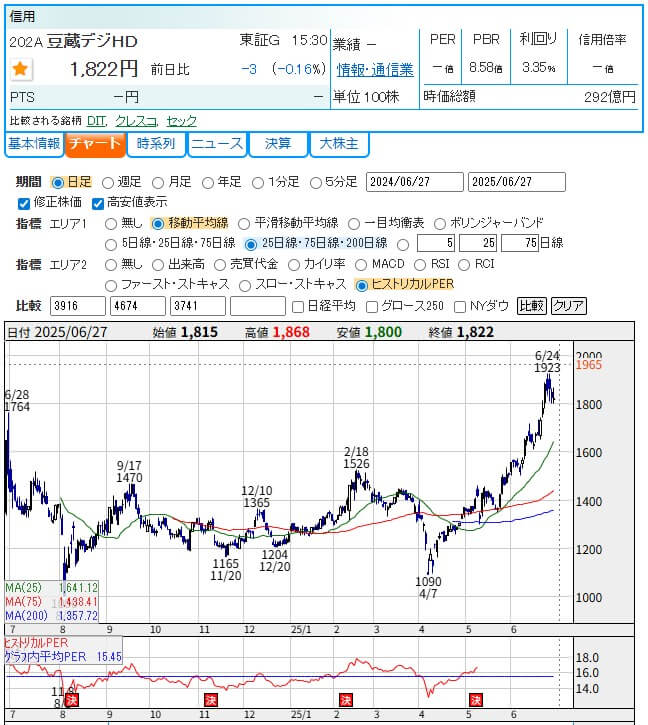Click the MA(200) legend value 1,357.72
This screenshot has width=648, height=725.
pyautogui.click(x=78, y=615)
